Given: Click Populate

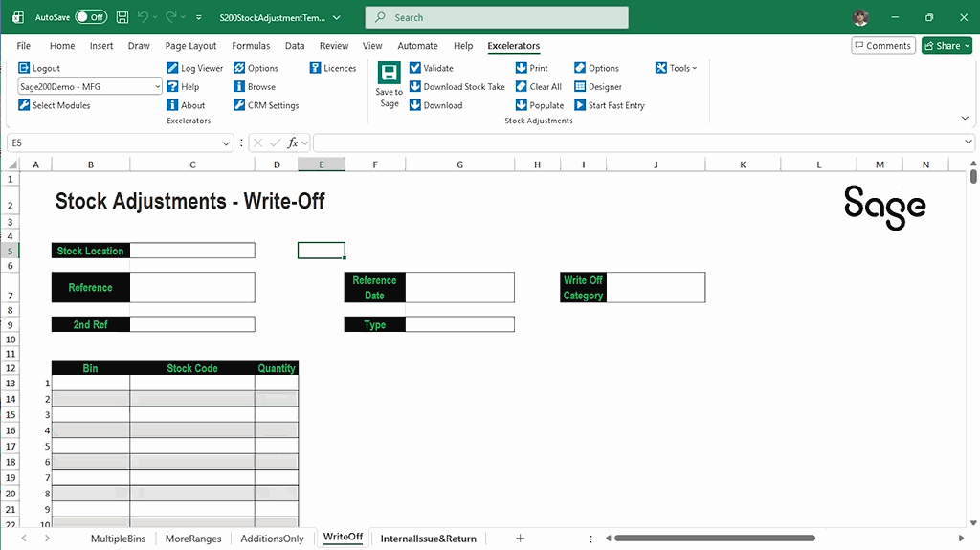Looking at the screenshot, I should point(540,105).
